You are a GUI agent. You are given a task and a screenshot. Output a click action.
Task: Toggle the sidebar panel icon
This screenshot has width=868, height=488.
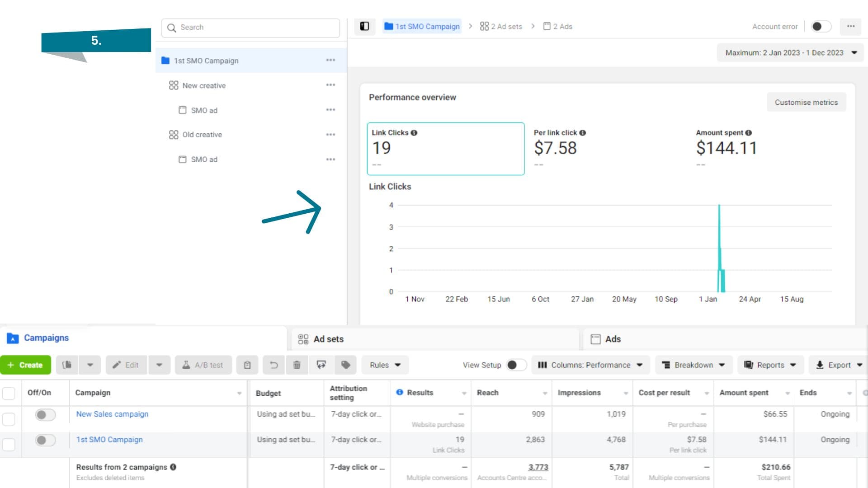tap(364, 26)
